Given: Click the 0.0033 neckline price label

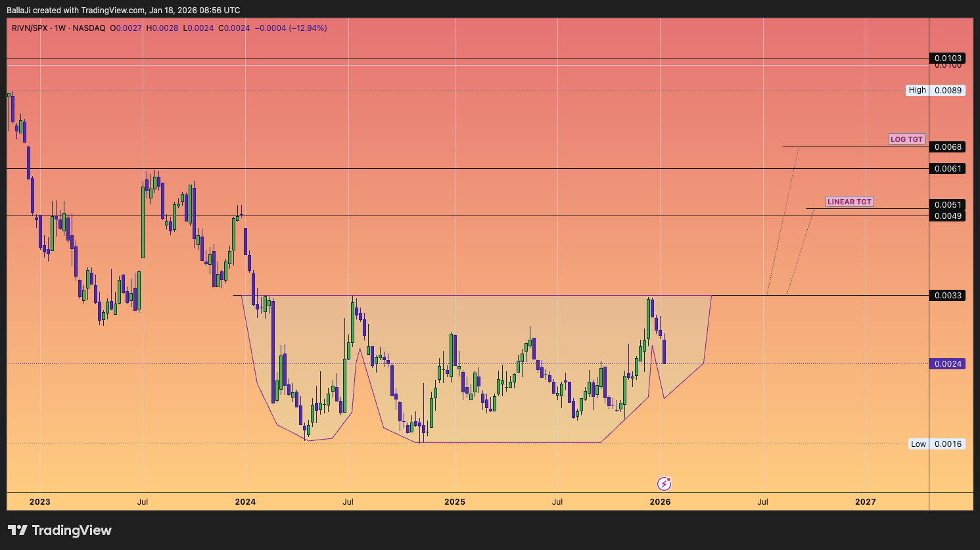Looking at the screenshot, I should pyautogui.click(x=948, y=295).
